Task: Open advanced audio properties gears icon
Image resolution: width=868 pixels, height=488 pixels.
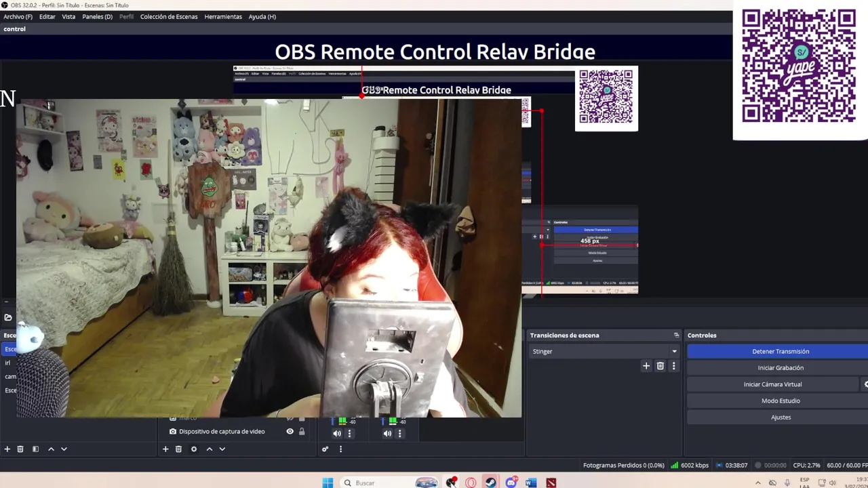Action: 325,449
